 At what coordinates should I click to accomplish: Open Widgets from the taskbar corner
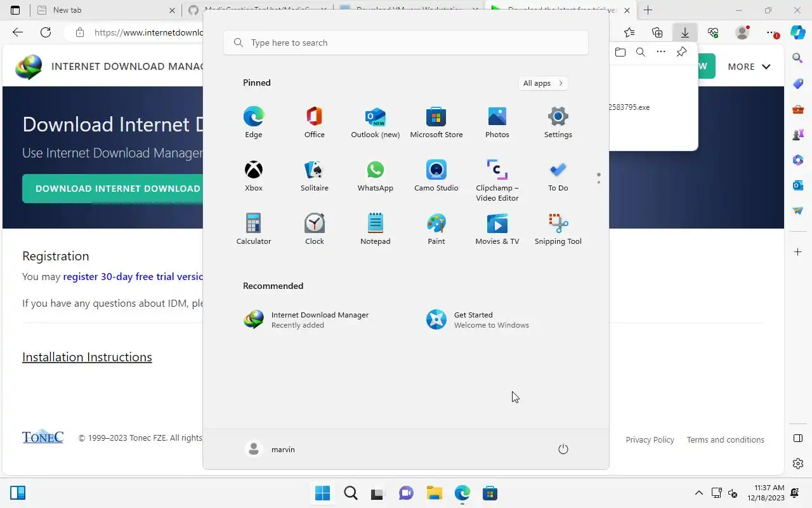tap(18, 493)
